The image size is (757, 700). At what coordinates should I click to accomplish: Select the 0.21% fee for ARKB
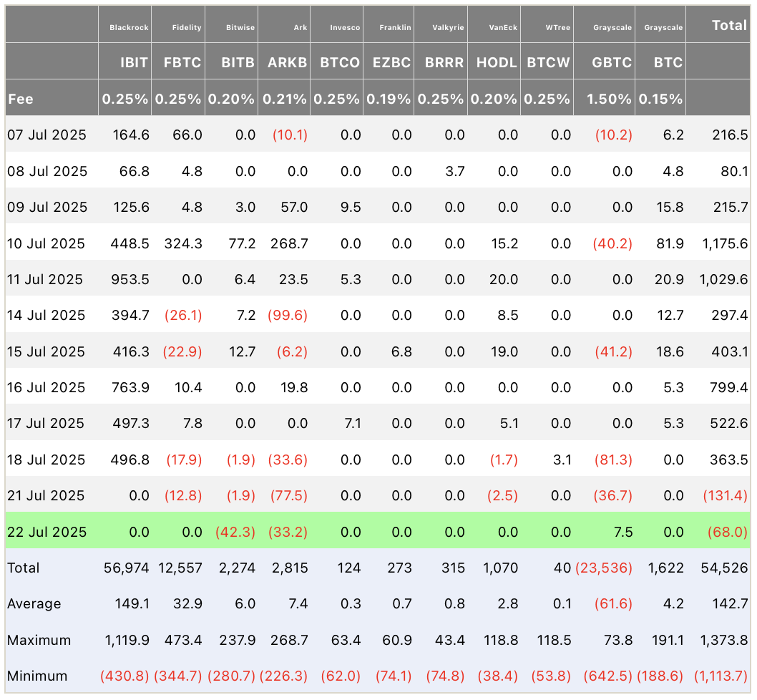[284, 99]
